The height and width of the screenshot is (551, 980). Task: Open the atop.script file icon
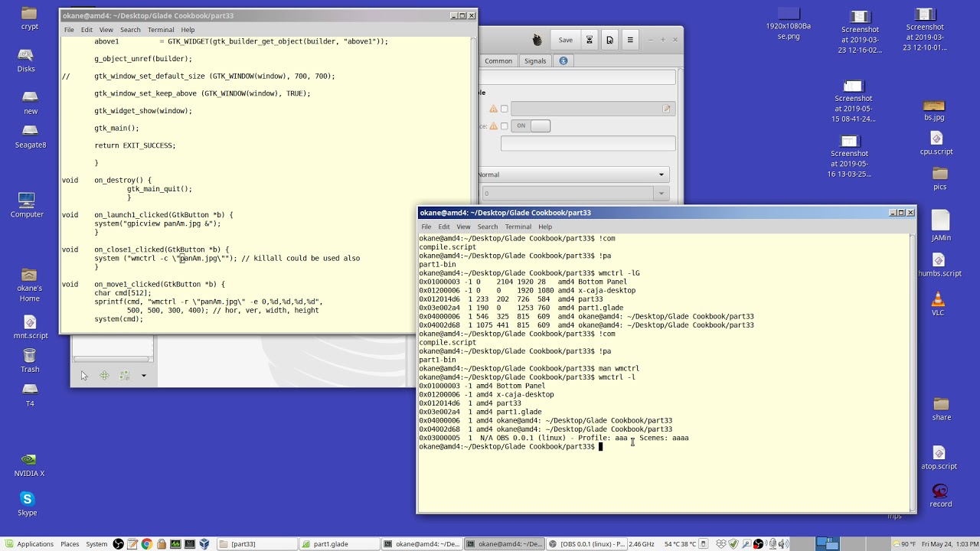pyautogui.click(x=939, y=458)
